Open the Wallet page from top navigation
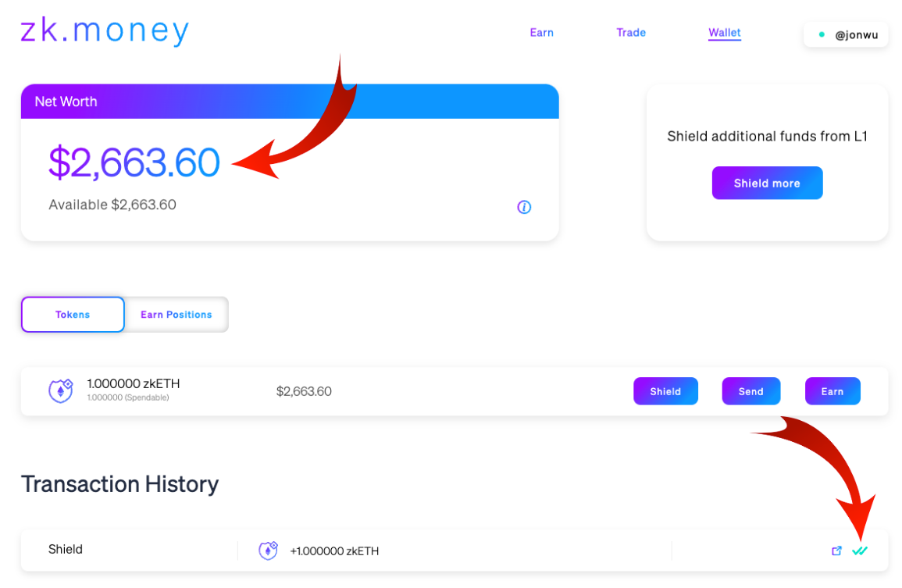The image size is (902, 588). click(724, 33)
